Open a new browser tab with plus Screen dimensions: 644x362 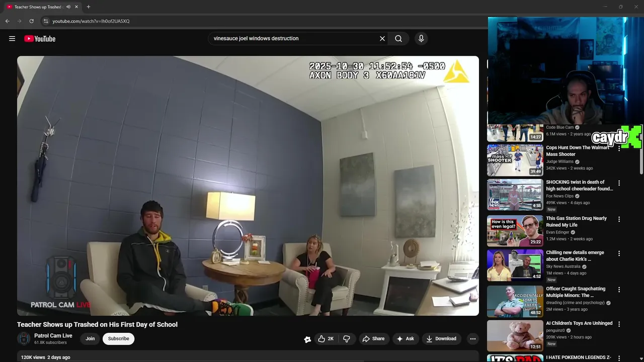89,7
